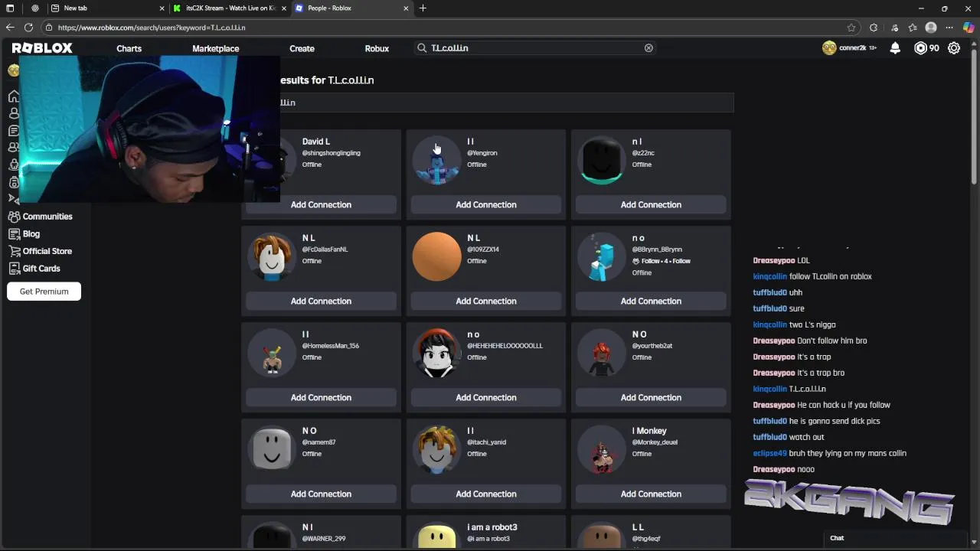Close the People - Roblox tab
Image resolution: width=980 pixels, height=551 pixels.
point(406,8)
